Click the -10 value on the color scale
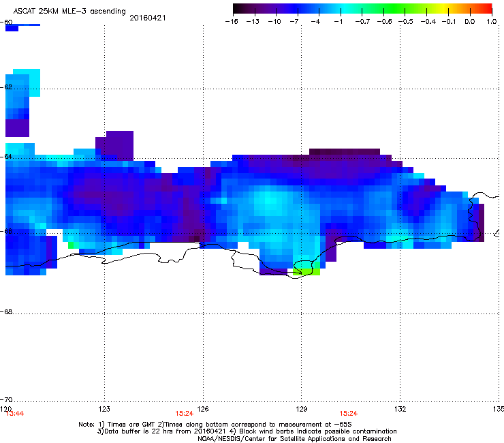Viewport: 504px width, 443px height. pos(274,22)
